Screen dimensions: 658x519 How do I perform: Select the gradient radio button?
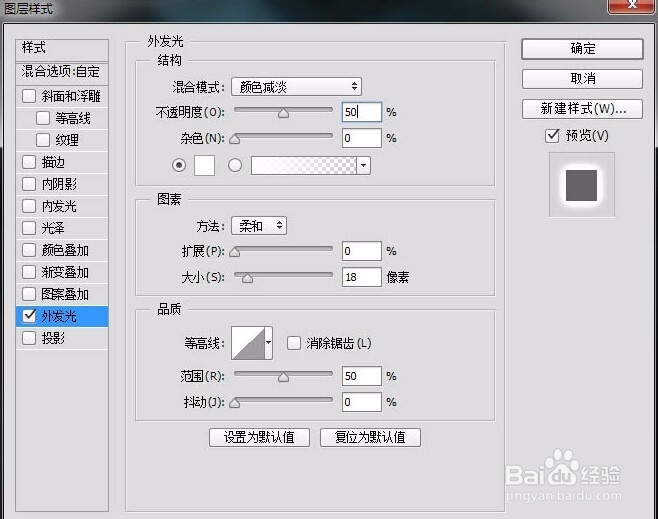point(235,165)
